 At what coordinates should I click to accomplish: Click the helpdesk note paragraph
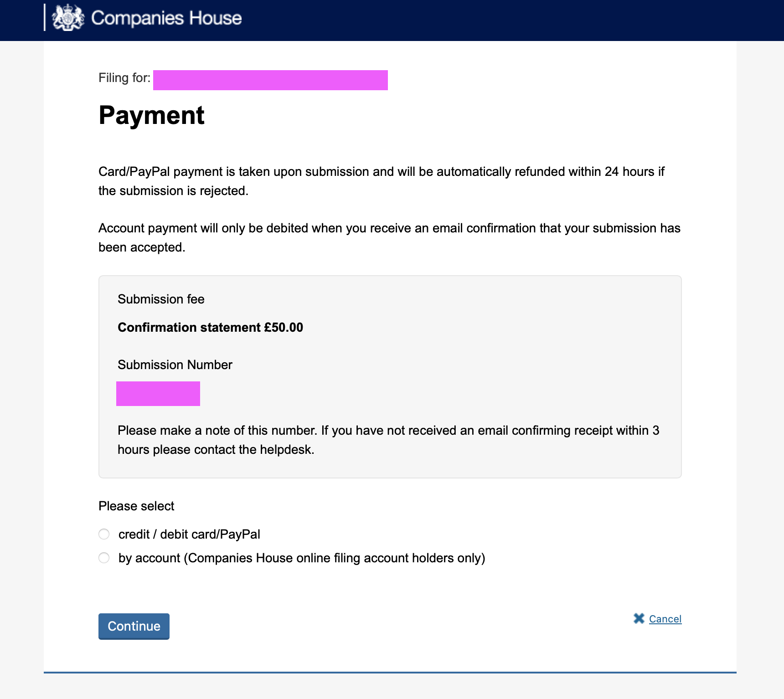tap(388, 440)
